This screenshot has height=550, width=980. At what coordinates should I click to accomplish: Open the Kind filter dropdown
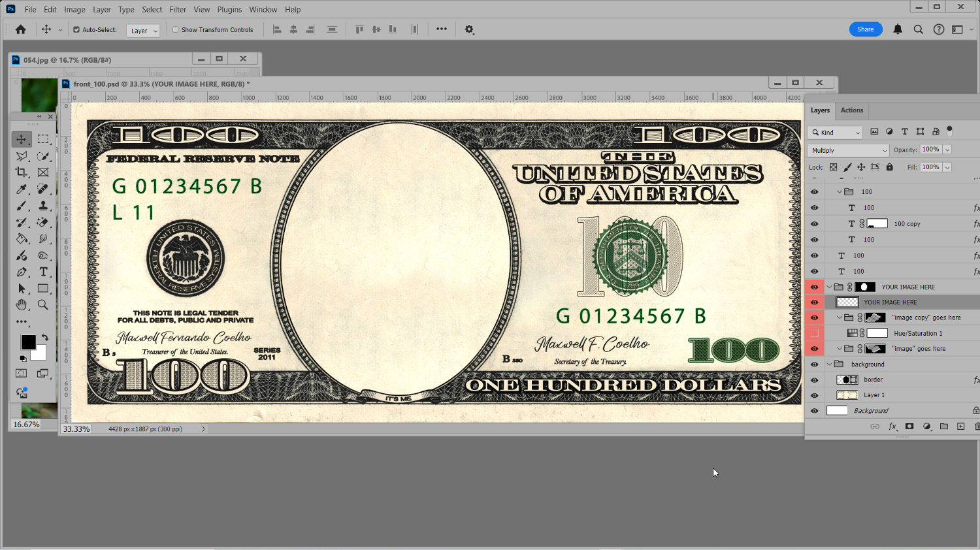click(x=836, y=133)
